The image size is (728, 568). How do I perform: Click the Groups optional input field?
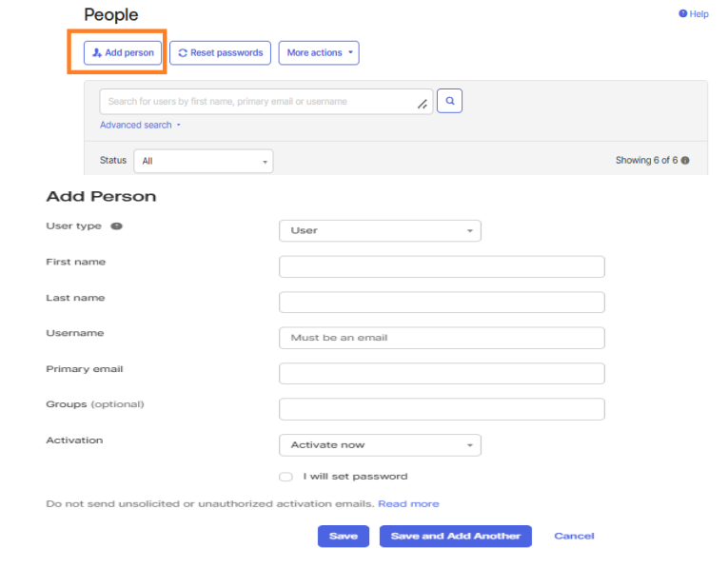click(442, 409)
